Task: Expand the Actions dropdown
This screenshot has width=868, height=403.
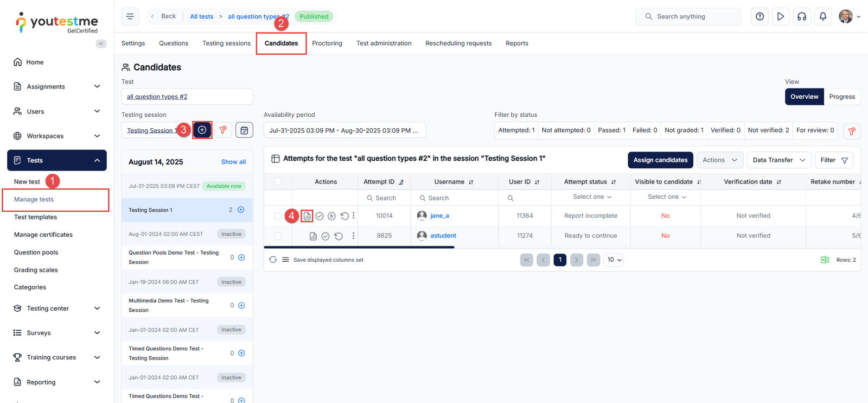Action: [719, 160]
